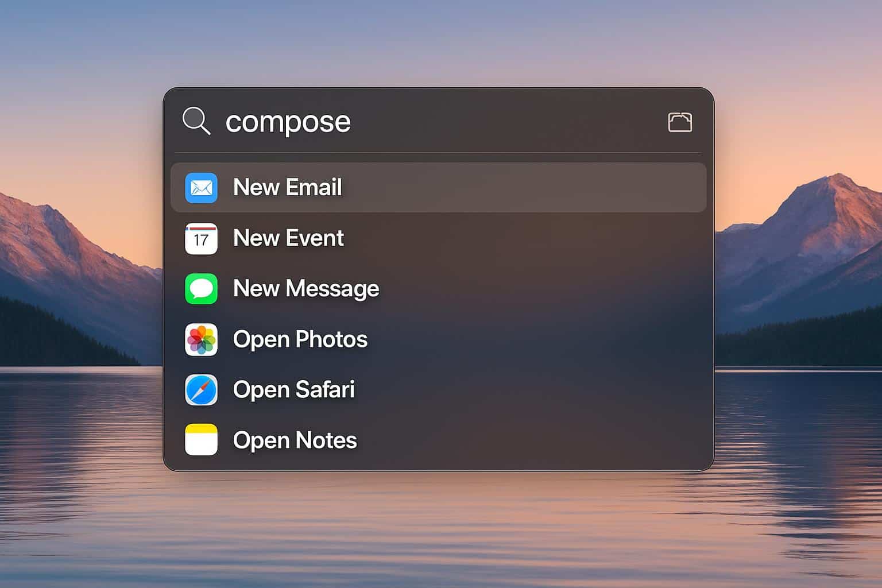Click the Mail envelope icon
The height and width of the screenshot is (588, 882).
pos(201,188)
